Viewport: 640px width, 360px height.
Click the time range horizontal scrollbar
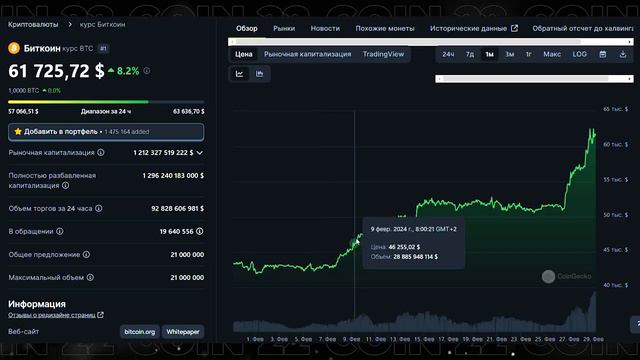coord(534,79)
